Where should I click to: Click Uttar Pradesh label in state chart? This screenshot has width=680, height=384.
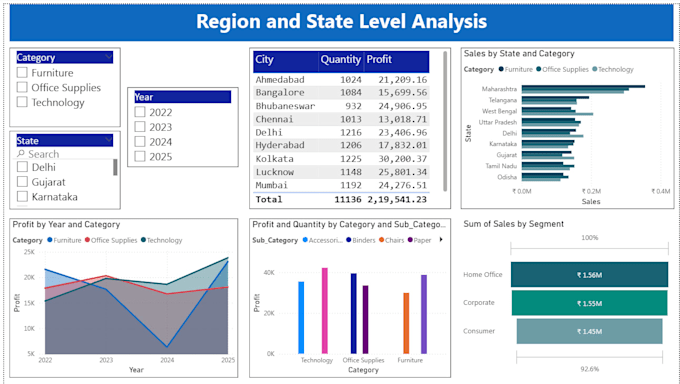point(498,122)
